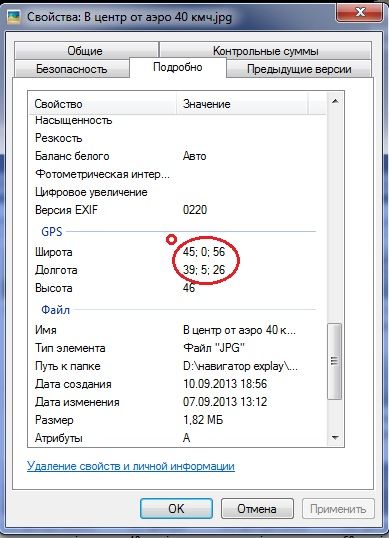Select the Версия EXIF row
The height and width of the screenshot is (538, 389).
pos(178,210)
